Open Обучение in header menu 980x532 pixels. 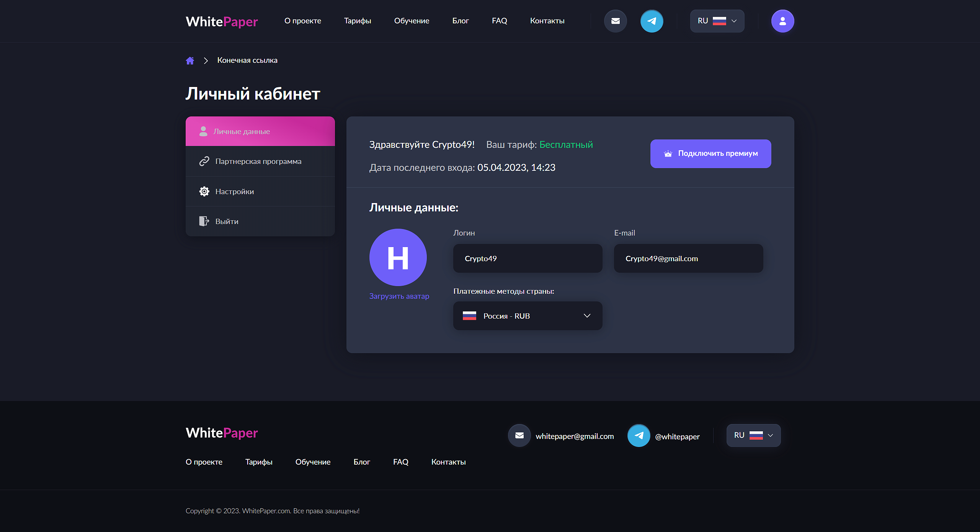412,21
